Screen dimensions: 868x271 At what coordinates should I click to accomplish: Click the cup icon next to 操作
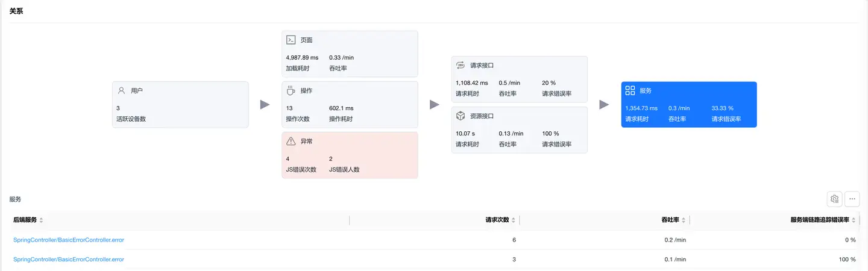[x=291, y=90]
